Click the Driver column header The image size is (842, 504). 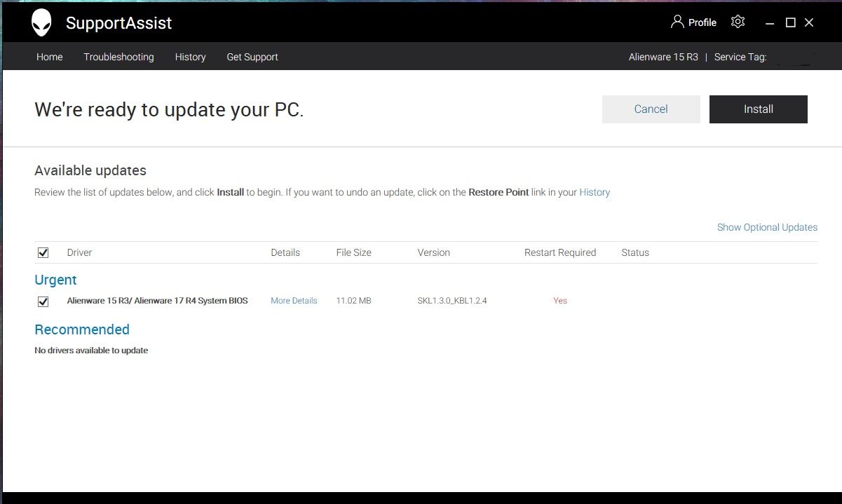(x=79, y=252)
